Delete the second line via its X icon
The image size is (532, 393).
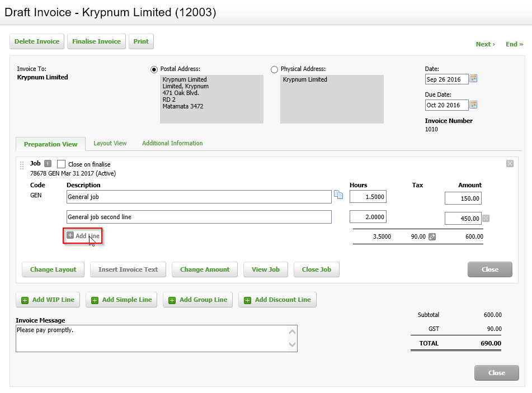[485, 218]
